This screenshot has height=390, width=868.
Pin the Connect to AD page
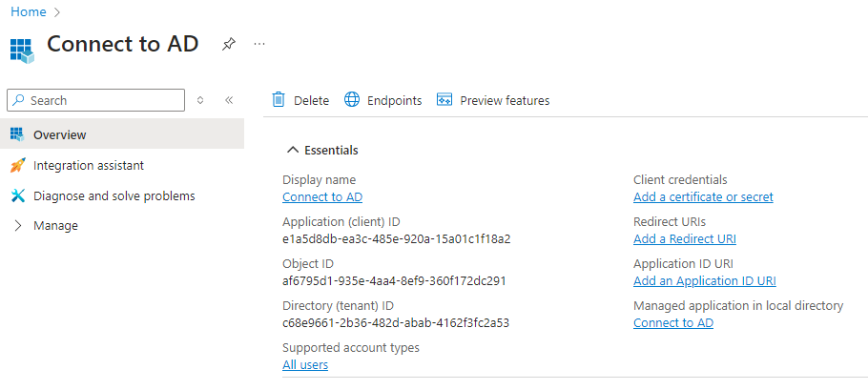[229, 44]
